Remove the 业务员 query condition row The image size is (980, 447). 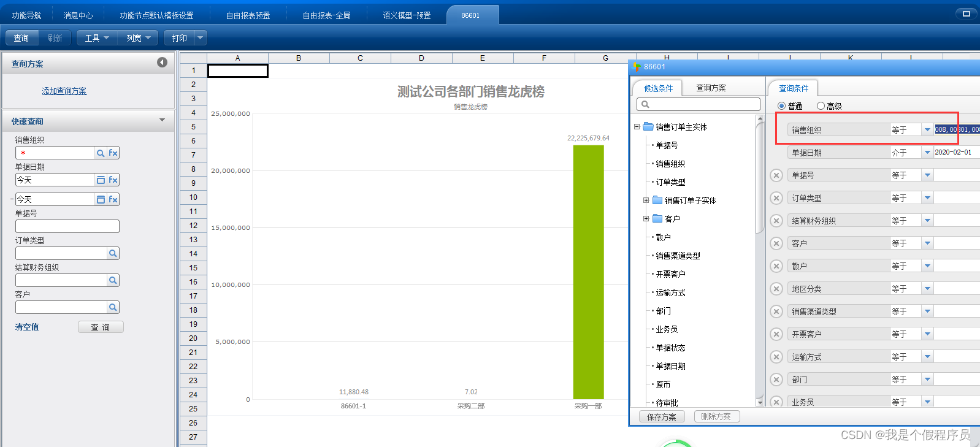tap(776, 402)
